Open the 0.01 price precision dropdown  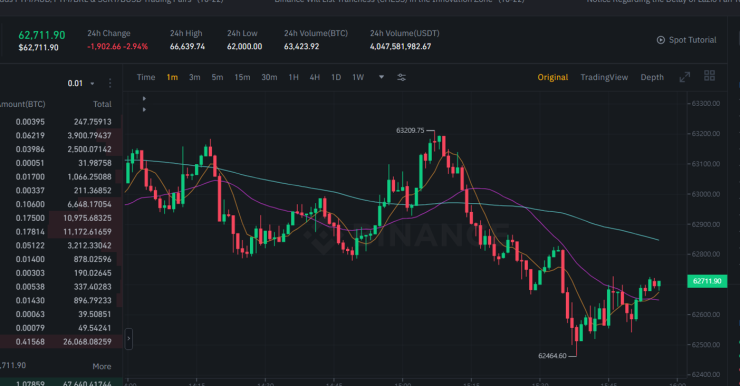coord(81,84)
